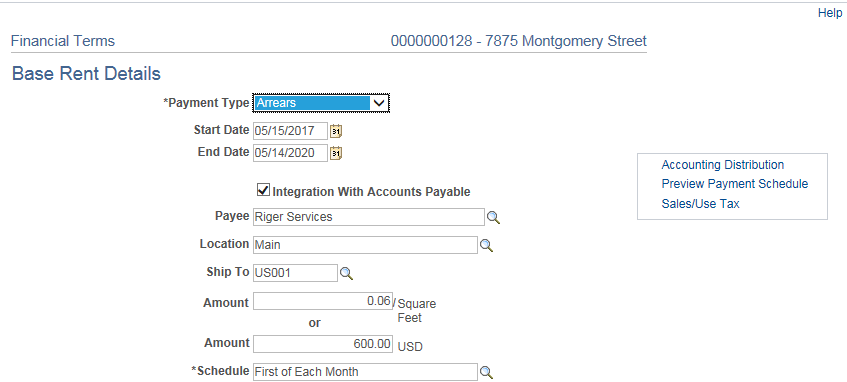Screen dimensions: 847x382
Task: Expand the Payment Type dropdown
Action: (x=380, y=103)
